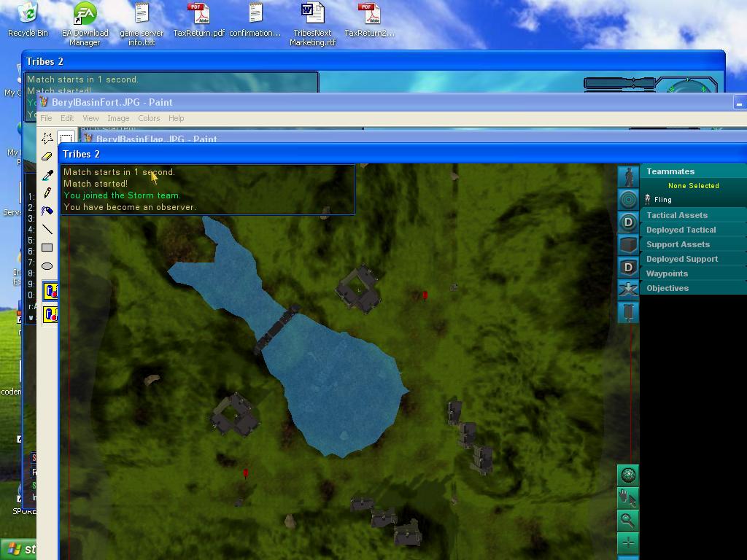Select the TaxReturn.pdf desktop file
The image size is (747, 560).
point(198,20)
